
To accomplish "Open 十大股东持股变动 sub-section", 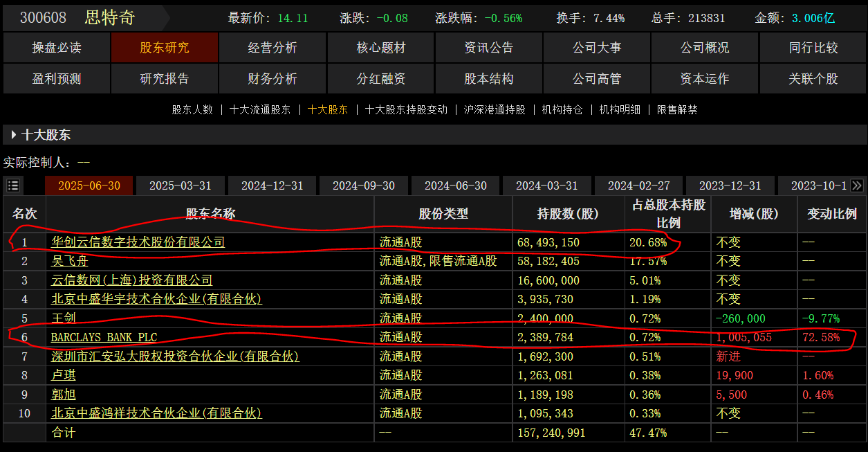I will point(406,109).
